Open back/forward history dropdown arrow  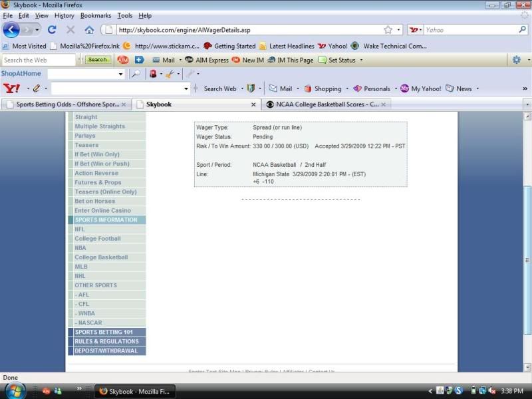[x=37, y=30]
